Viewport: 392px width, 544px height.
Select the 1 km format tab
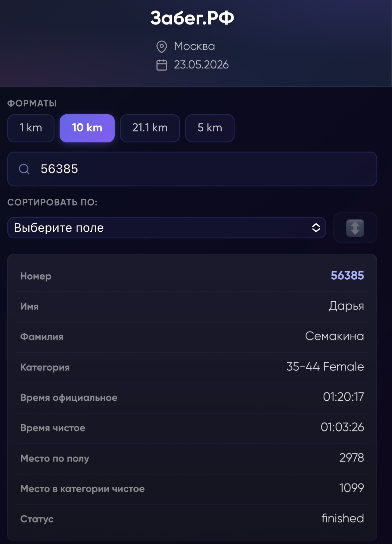31,128
